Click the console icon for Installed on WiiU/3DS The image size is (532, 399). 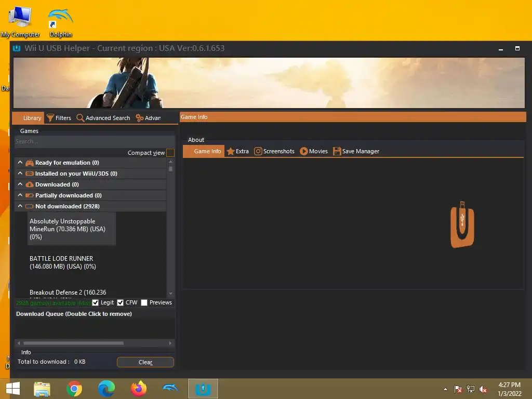tap(30, 174)
